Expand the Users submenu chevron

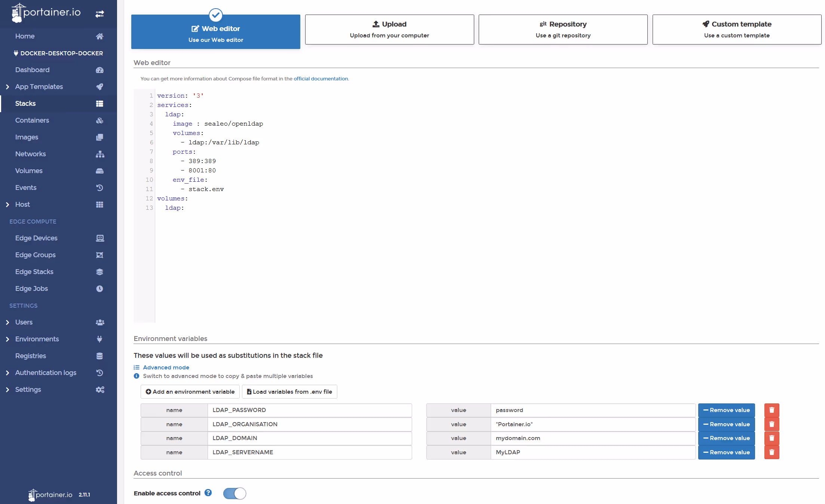(7, 322)
